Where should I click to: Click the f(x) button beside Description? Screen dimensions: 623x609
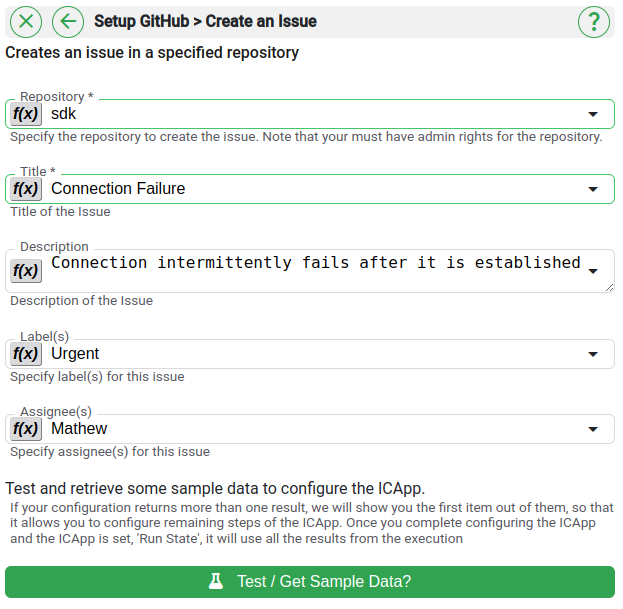pyautogui.click(x=26, y=271)
